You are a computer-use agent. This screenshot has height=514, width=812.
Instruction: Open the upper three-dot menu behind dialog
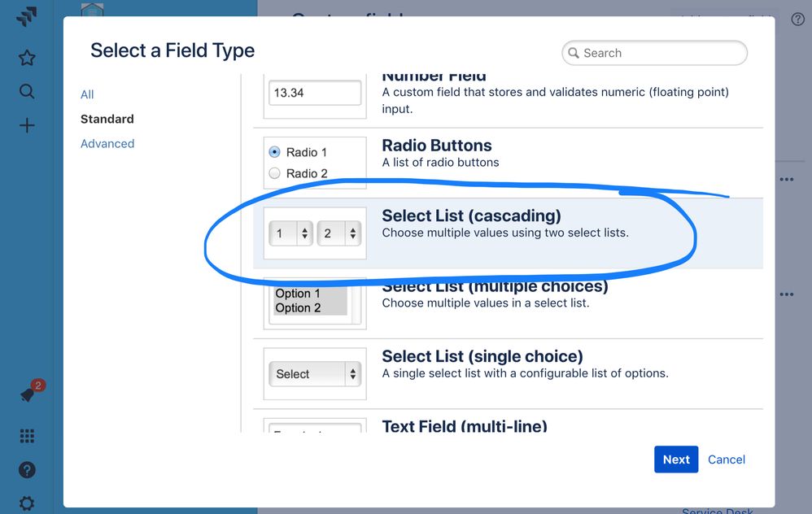[x=787, y=179]
